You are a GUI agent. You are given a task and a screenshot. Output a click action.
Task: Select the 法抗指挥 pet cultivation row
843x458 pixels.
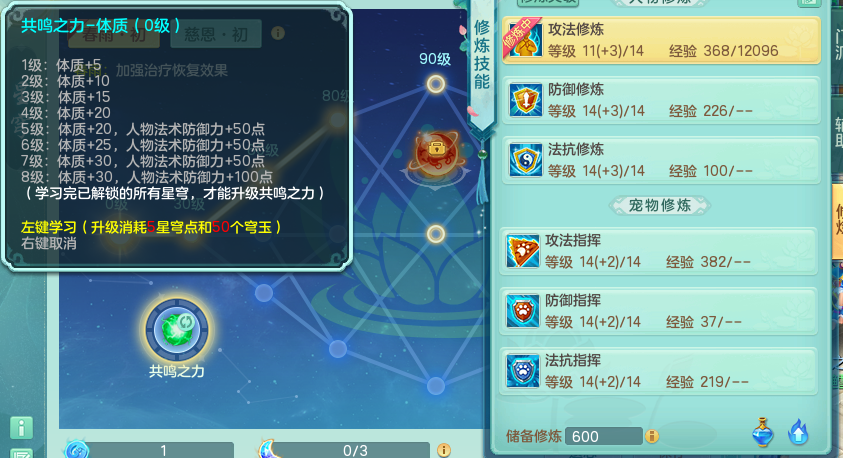pos(659,371)
